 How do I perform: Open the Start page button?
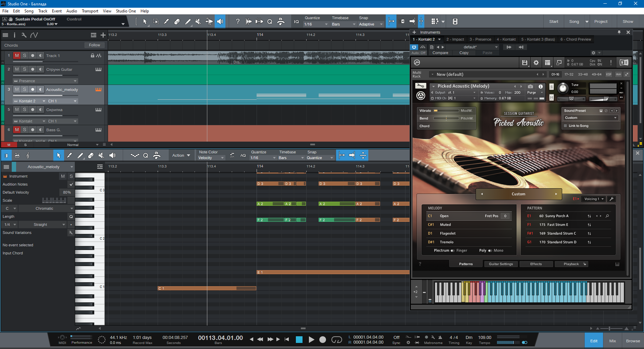[554, 21]
